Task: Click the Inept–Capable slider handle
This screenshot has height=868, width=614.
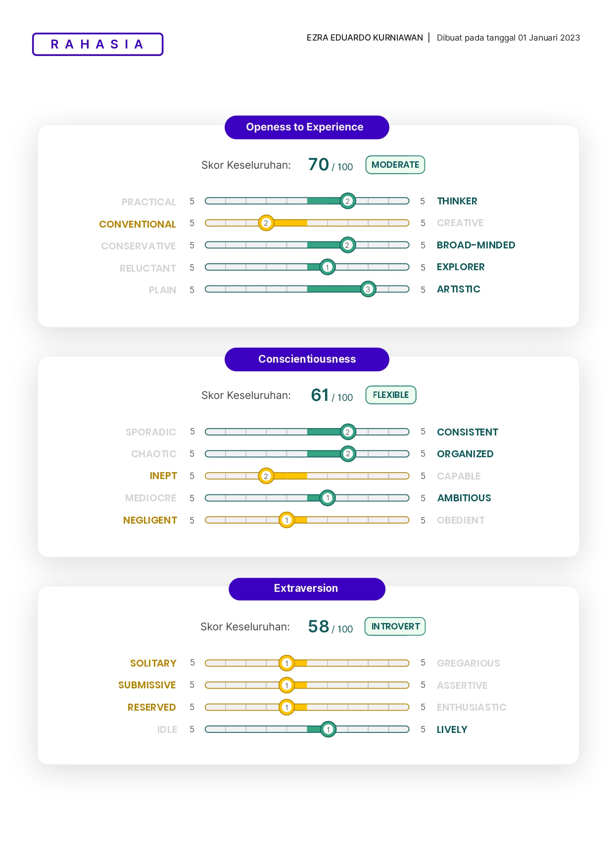Action: pos(266,476)
